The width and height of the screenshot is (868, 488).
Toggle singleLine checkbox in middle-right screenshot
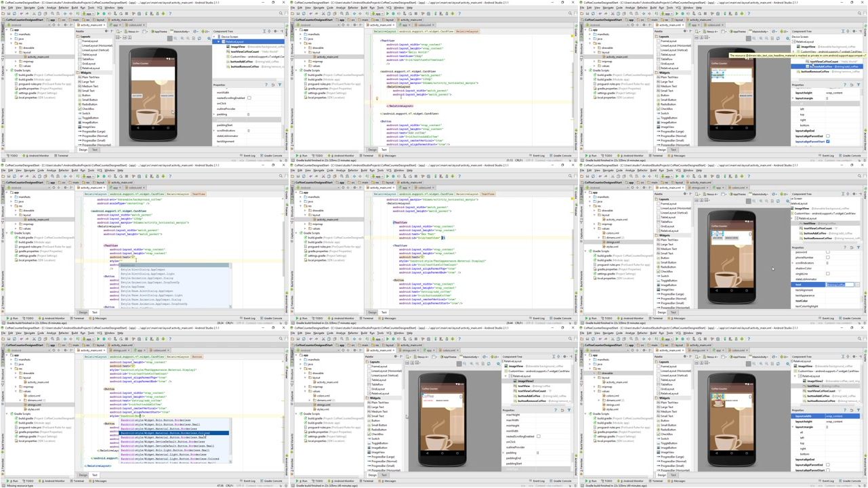828,274
